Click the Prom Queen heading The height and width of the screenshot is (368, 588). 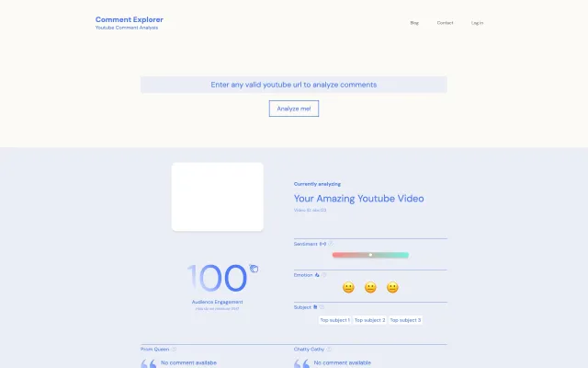[x=155, y=350]
